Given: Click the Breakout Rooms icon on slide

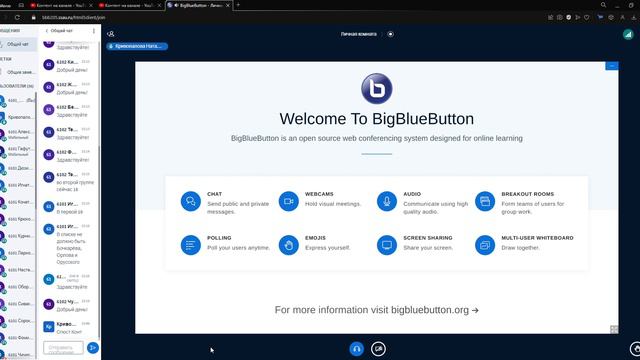Looking at the screenshot, I should [485, 201].
